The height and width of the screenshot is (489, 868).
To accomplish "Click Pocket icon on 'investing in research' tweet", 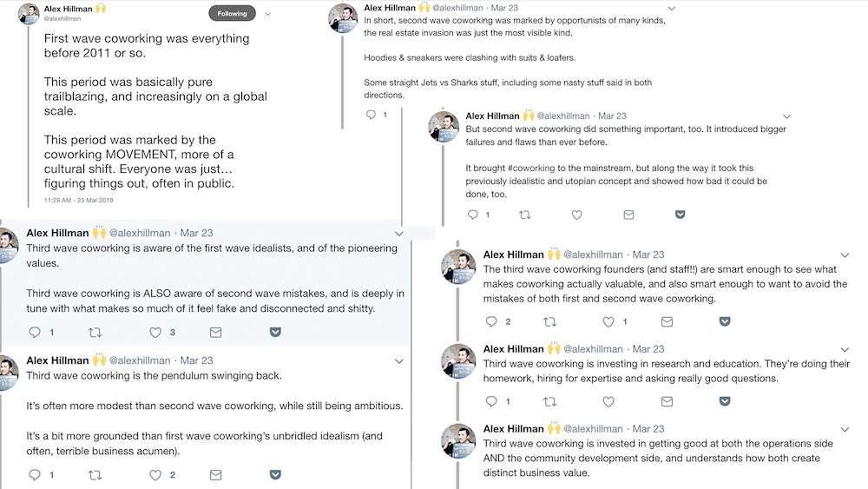I will 725,401.
